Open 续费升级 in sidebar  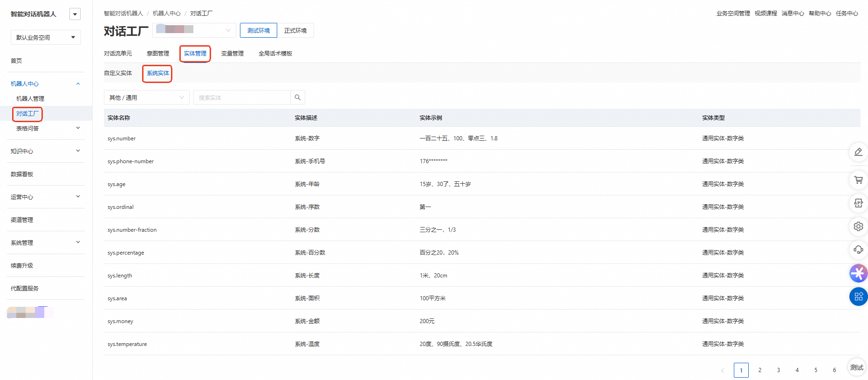coord(22,265)
